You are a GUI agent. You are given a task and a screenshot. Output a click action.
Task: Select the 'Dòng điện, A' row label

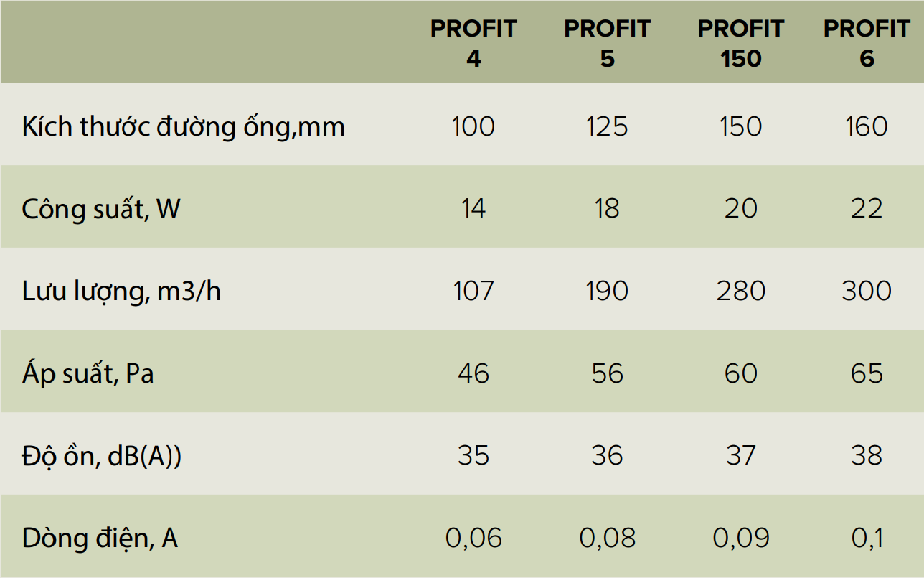[100, 539]
